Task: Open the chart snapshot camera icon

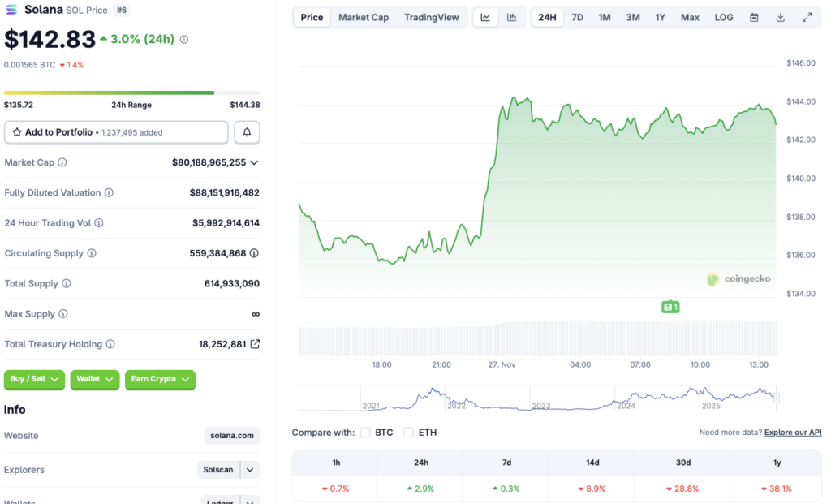Action: click(670, 307)
